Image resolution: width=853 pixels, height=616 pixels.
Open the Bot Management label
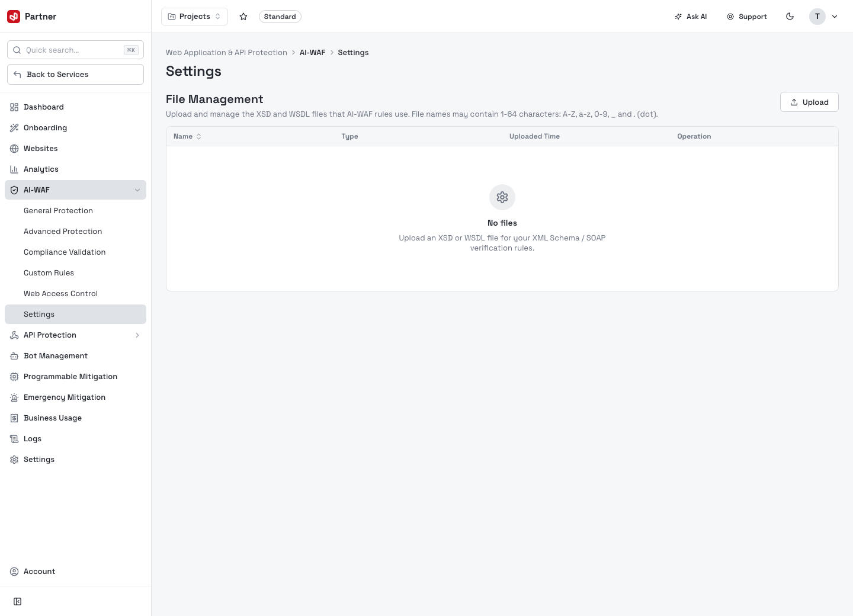pyautogui.click(x=56, y=356)
